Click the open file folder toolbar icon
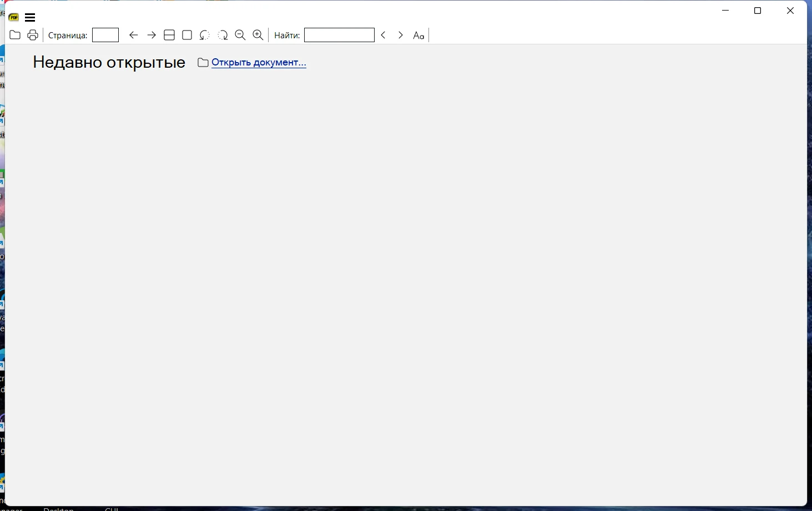The width and height of the screenshot is (812, 511). point(15,35)
